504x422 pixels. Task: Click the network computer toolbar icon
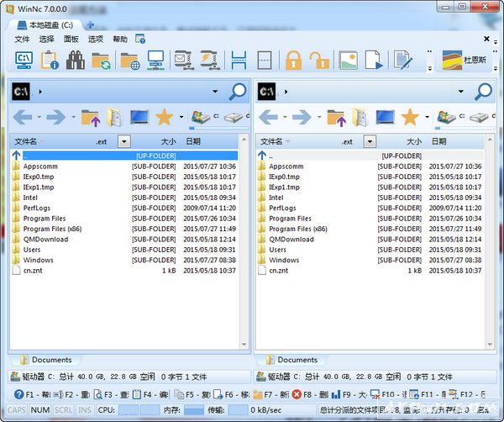156,61
